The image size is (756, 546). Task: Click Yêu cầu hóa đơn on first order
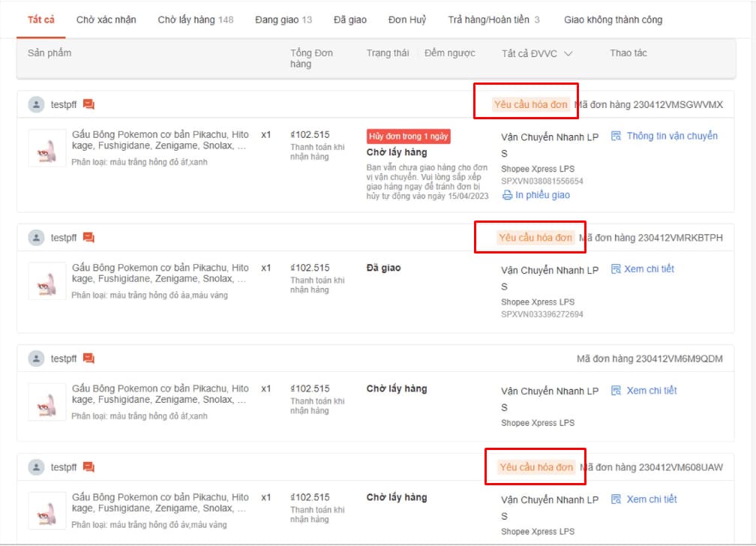pos(530,105)
